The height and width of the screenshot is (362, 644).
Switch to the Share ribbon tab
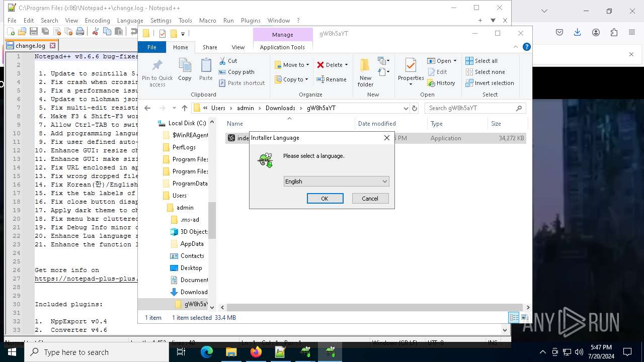pyautogui.click(x=210, y=47)
